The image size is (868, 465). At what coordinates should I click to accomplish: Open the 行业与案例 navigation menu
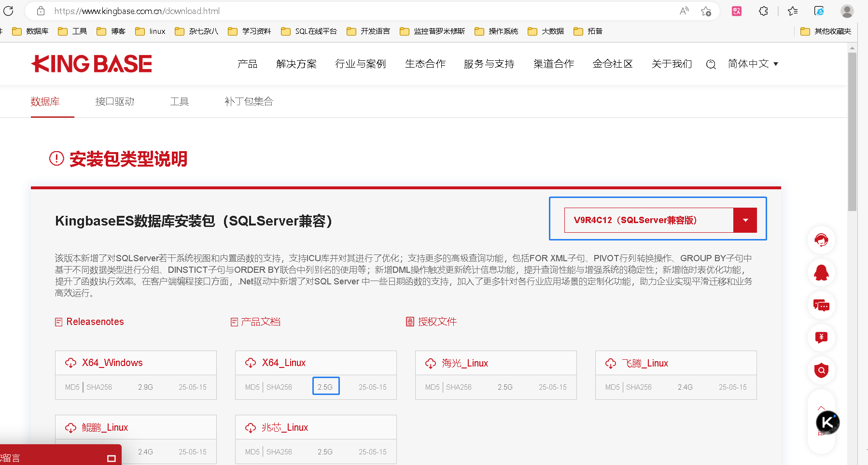click(x=361, y=64)
